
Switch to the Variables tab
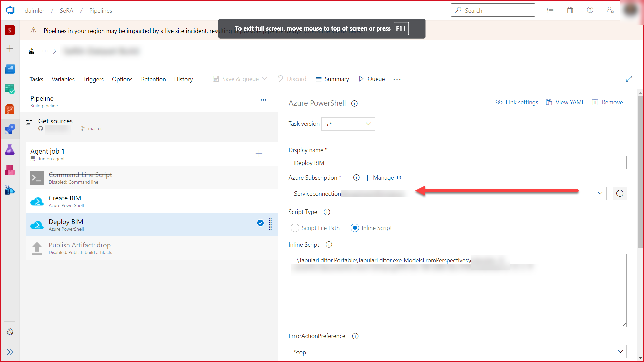click(63, 79)
